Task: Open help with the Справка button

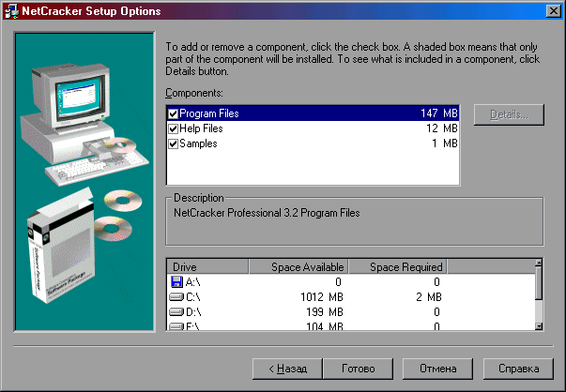Action: 518,369
